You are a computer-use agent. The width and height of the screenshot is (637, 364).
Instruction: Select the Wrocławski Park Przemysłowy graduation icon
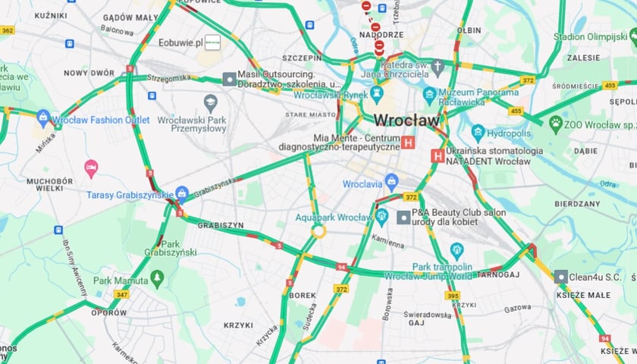point(211,104)
